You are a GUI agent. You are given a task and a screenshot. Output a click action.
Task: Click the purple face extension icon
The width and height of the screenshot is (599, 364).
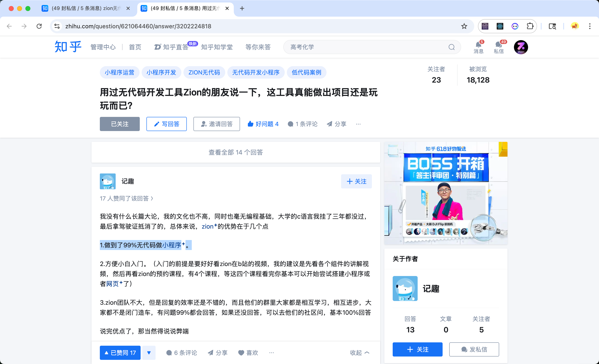click(x=515, y=26)
